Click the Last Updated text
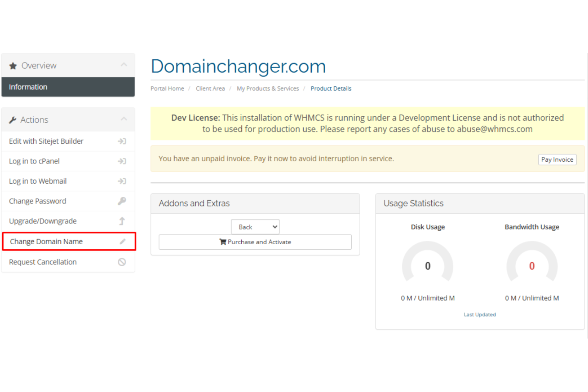The width and height of the screenshot is (588, 392). coord(479,315)
